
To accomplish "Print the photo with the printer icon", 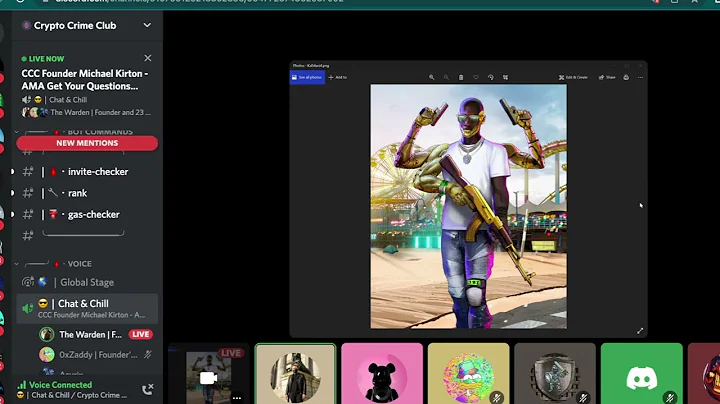I will point(626,77).
